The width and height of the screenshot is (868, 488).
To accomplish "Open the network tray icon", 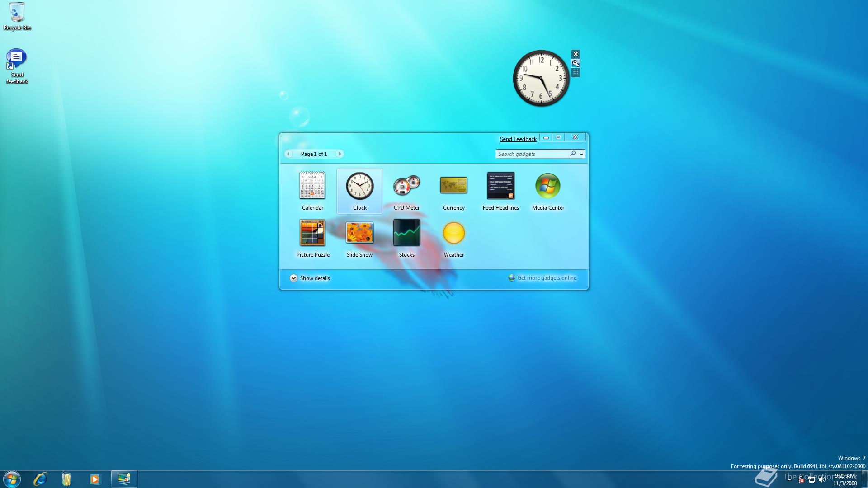I will point(812,479).
